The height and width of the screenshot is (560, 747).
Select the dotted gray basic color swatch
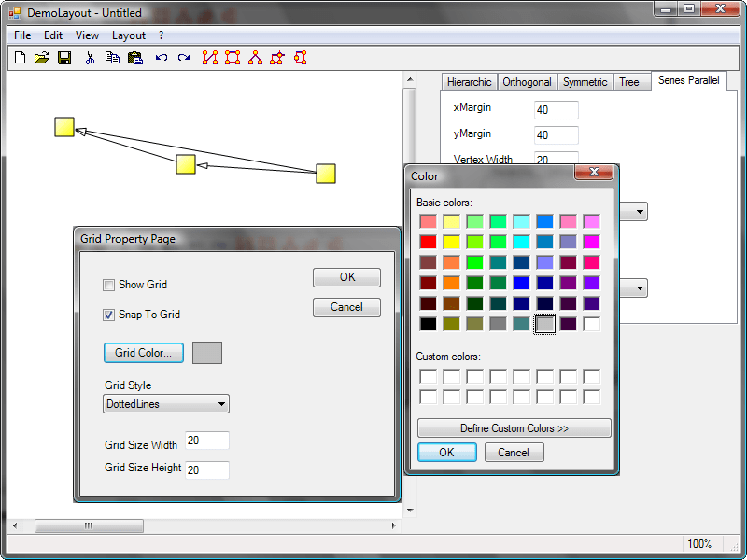click(544, 324)
